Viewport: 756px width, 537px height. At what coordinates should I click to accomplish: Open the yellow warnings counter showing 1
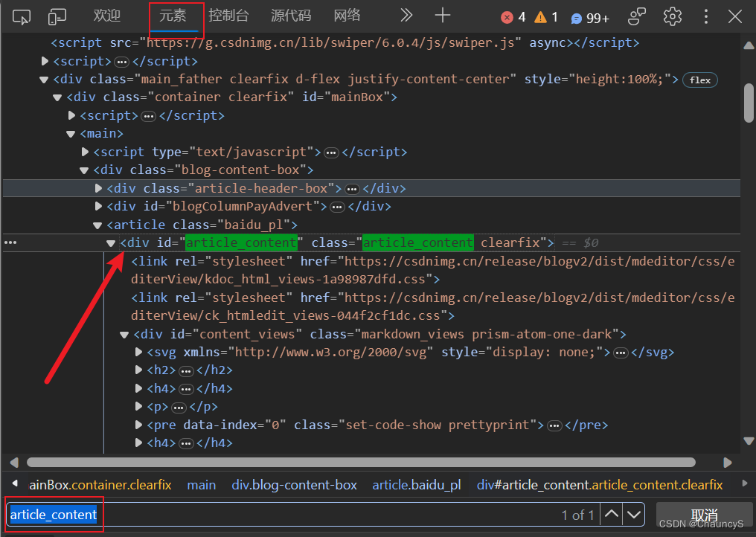pyautogui.click(x=546, y=17)
